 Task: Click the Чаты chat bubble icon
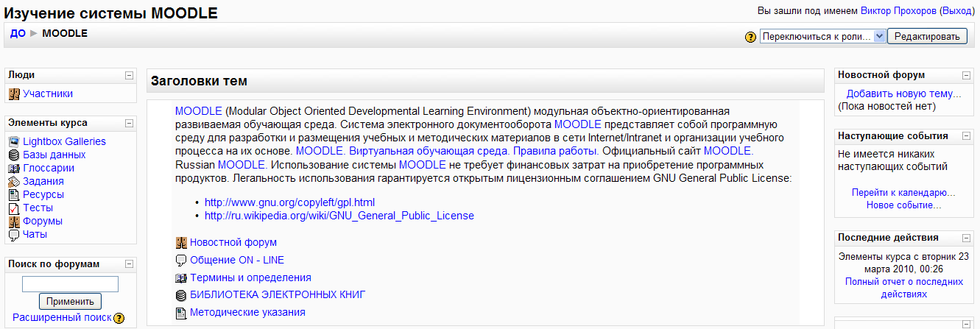(x=14, y=235)
